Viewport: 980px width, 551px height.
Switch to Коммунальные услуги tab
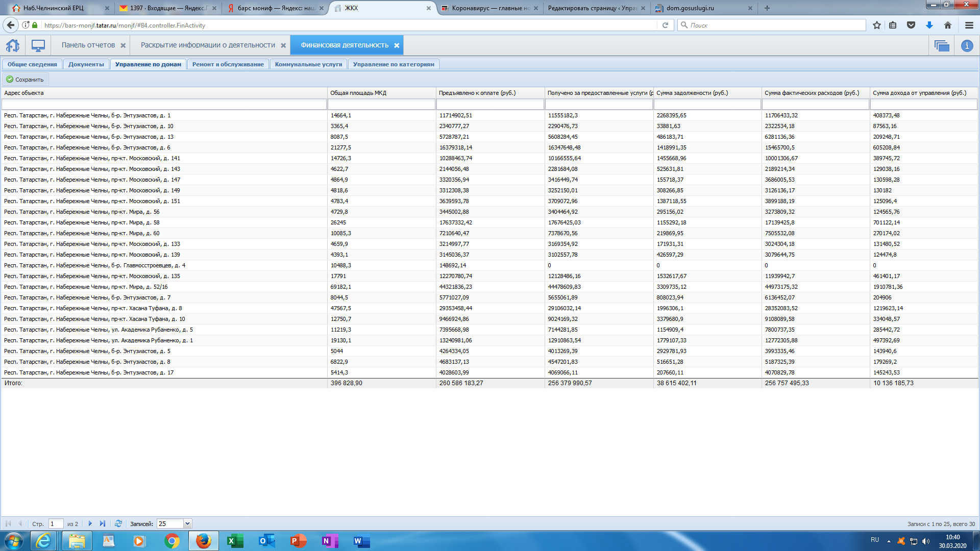coord(308,64)
